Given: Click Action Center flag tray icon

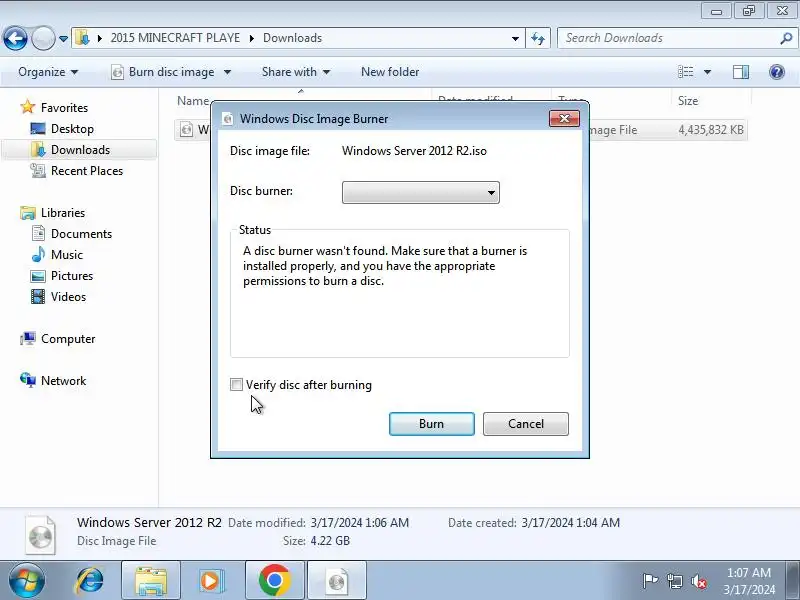Looking at the screenshot, I should (650, 581).
